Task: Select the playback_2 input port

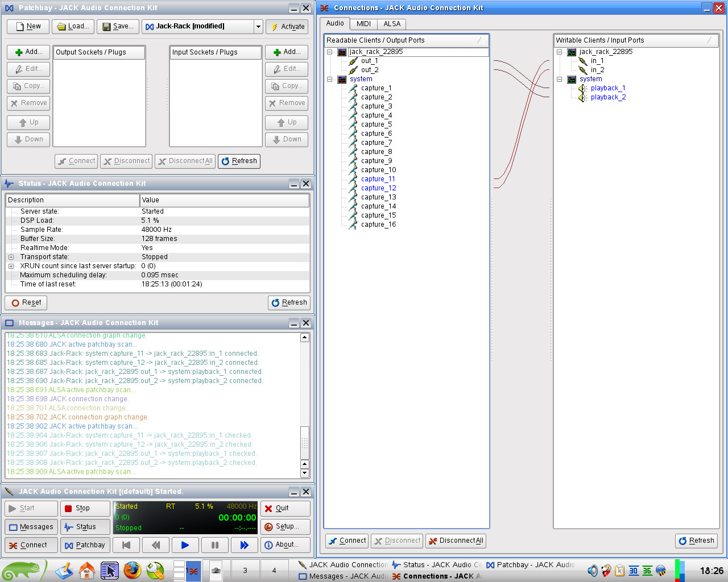Action: pyautogui.click(x=608, y=97)
